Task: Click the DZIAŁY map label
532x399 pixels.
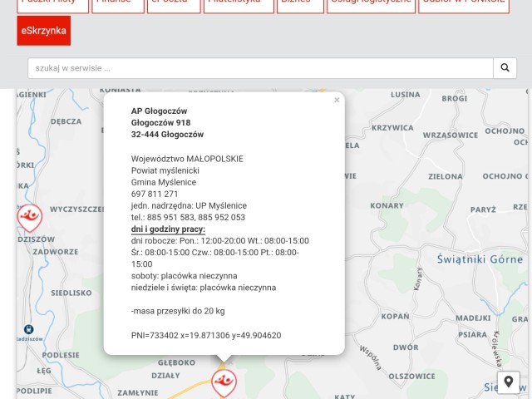Action: click(x=165, y=376)
